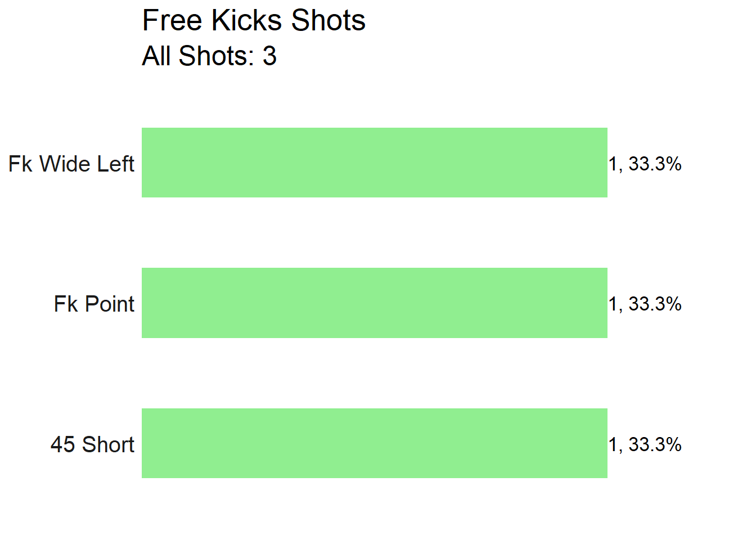756x540 pixels.
Task: Click the Fk Wide Left axis label
Action: point(71,164)
